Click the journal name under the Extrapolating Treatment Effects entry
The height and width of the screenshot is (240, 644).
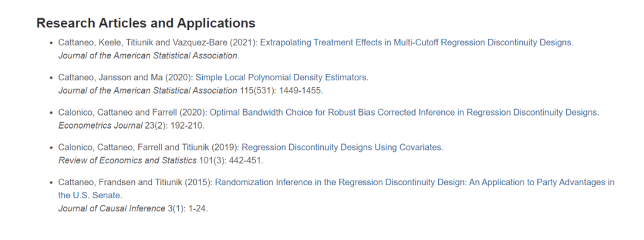coord(148,56)
